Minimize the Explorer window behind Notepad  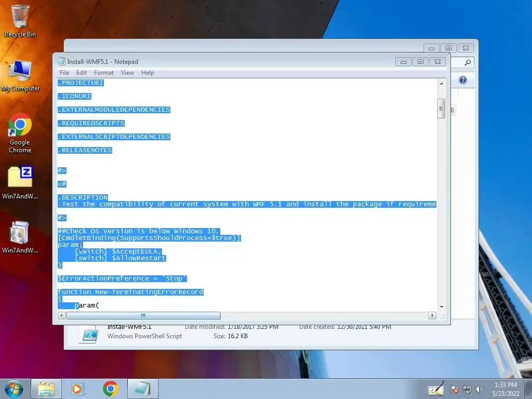click(x=431, y=48)
